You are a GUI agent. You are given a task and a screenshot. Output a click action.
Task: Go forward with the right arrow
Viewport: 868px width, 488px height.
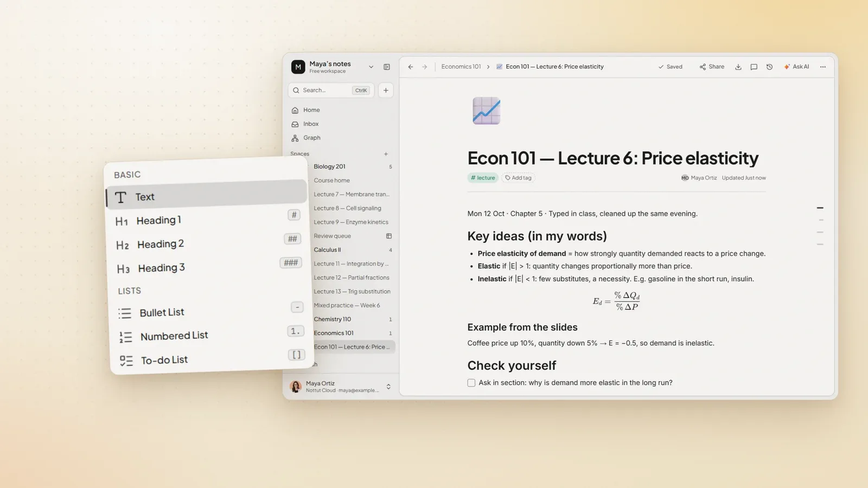[x=425, y=67]
